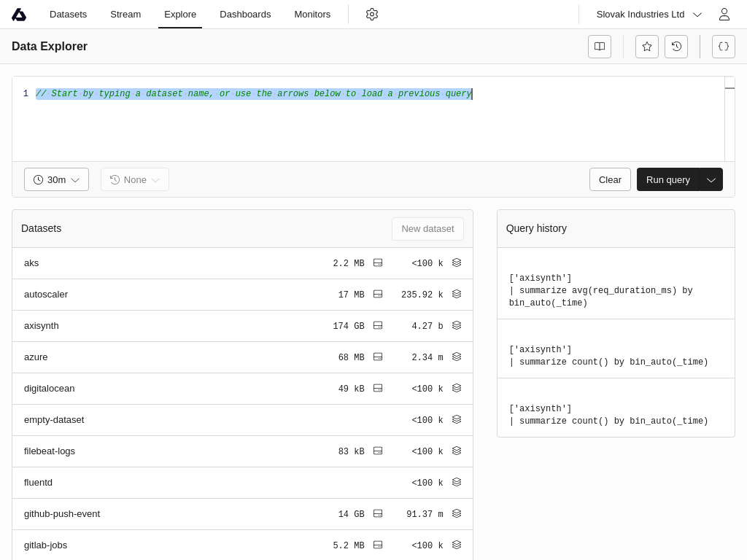The image size is (747, 560).
Task: Open the documentation book icon
Action: coord(600,47)
